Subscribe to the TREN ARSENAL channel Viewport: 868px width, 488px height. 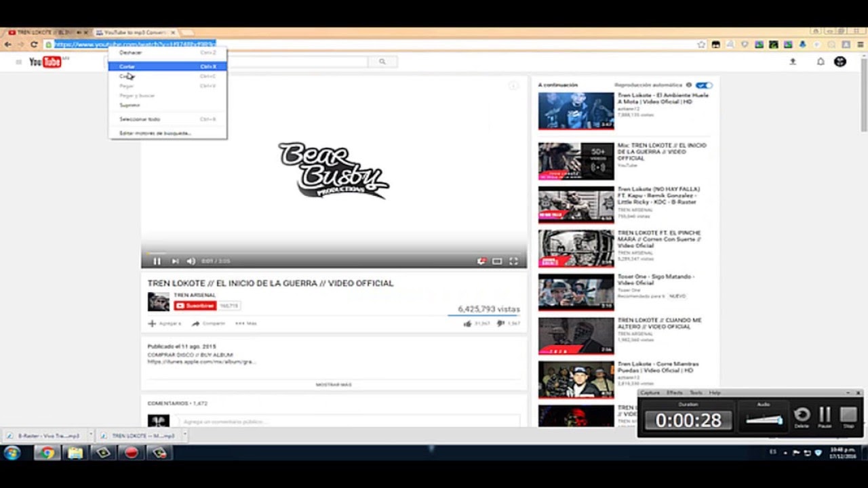(x=195, y=306)
